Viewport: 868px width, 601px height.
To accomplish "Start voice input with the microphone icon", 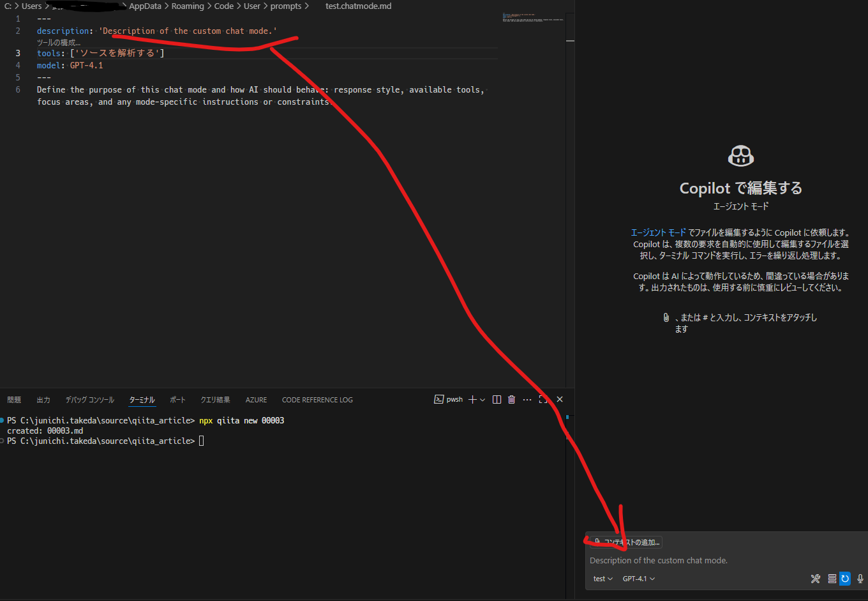I will click(860, 579).
